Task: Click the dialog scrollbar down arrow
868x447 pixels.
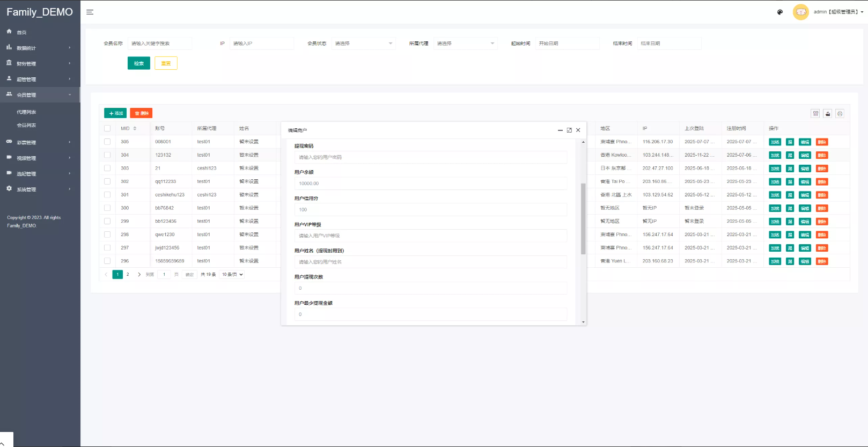Action: tap(583, 322)
